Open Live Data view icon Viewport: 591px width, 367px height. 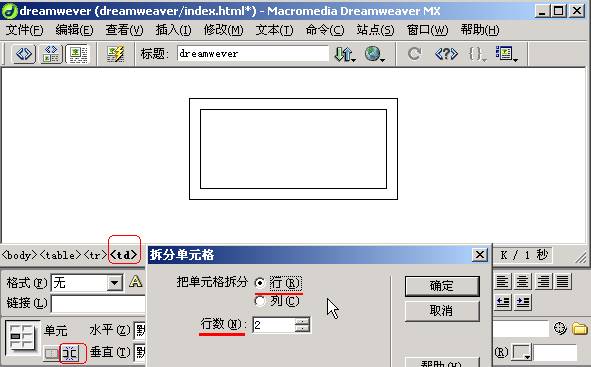point(115,54)
